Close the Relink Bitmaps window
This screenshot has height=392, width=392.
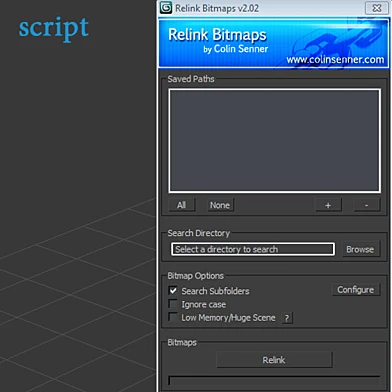pyautogui.click(x=377, y=8)
